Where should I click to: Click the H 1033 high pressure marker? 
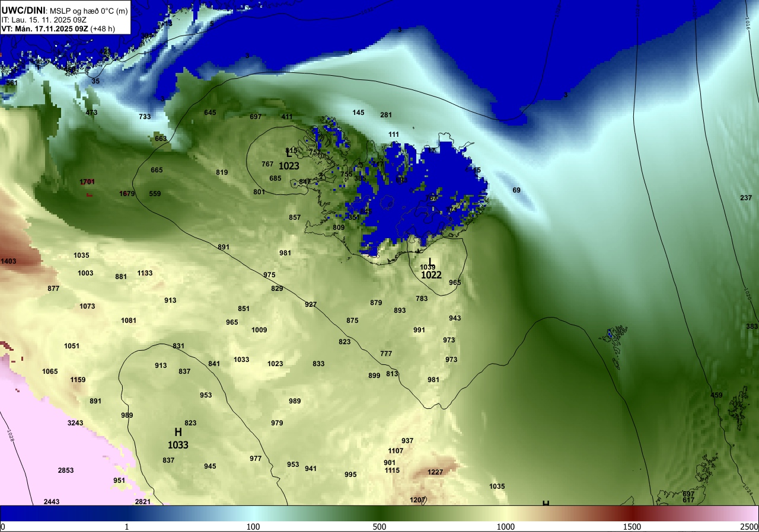pyautogui.click(x=178, y=438)
